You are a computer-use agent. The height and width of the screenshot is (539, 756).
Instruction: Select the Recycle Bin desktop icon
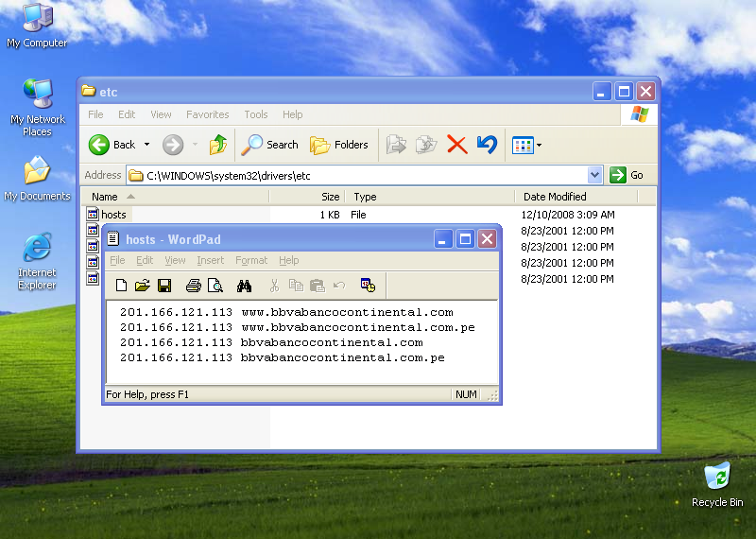[x=717, y=484]
